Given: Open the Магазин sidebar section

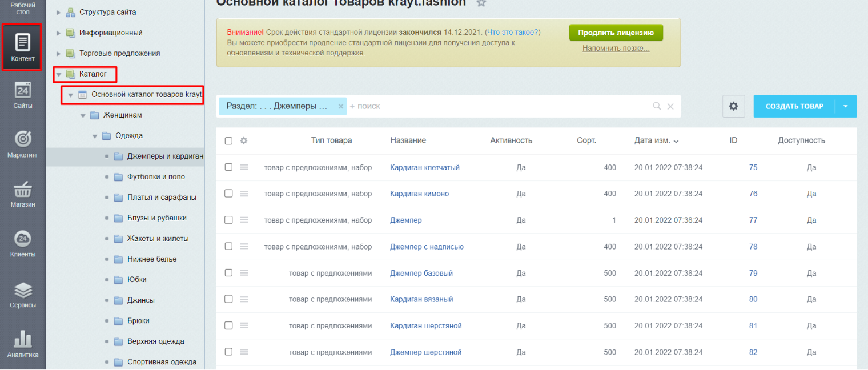Looking at the screenshot, I should pos(23,194).
